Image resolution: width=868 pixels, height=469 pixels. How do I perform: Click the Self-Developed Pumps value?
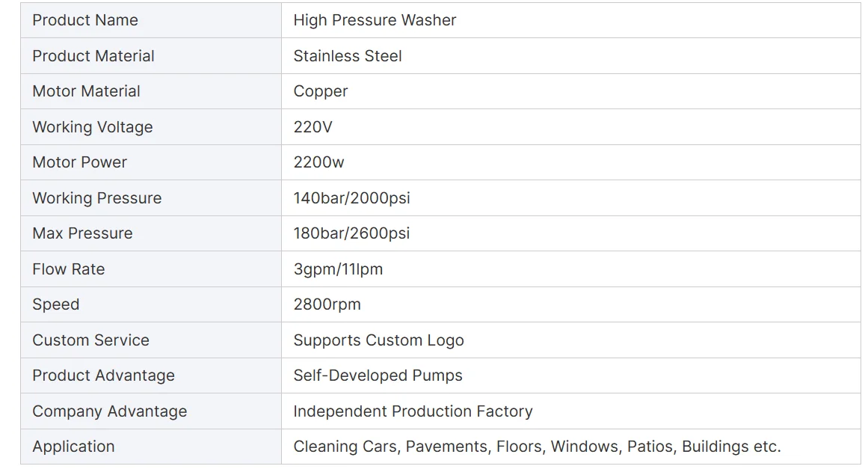click(x=378, y=375)
